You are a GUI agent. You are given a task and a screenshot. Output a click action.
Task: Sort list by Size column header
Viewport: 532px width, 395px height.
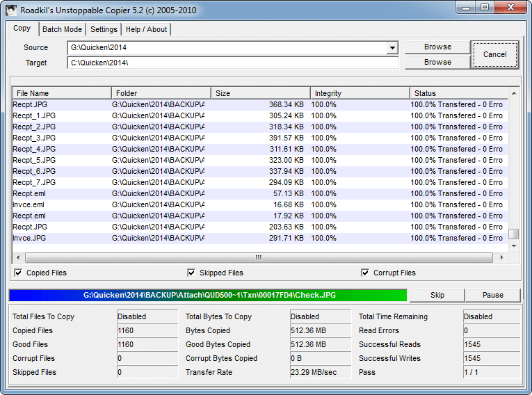(261, 93)
